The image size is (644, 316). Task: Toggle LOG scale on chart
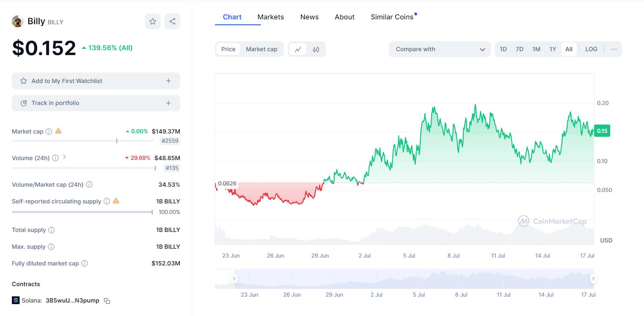pyautogui.click(x=591, y=49)
